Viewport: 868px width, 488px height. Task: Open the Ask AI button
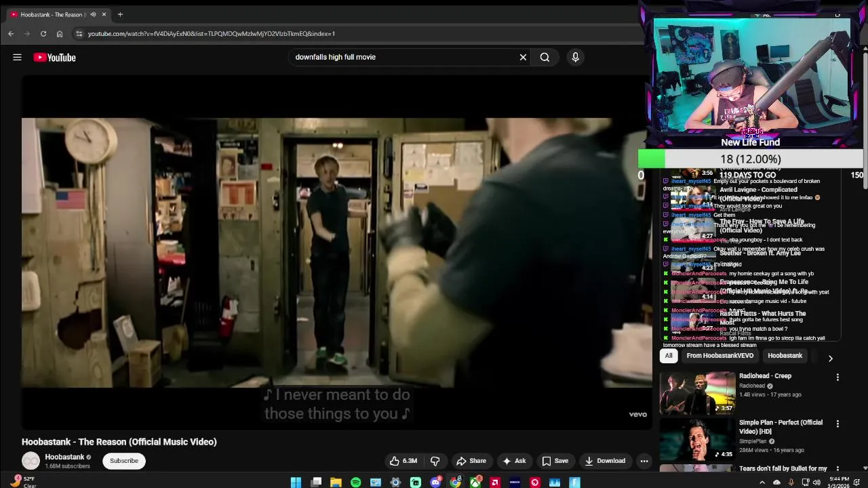tap(513, 461)
